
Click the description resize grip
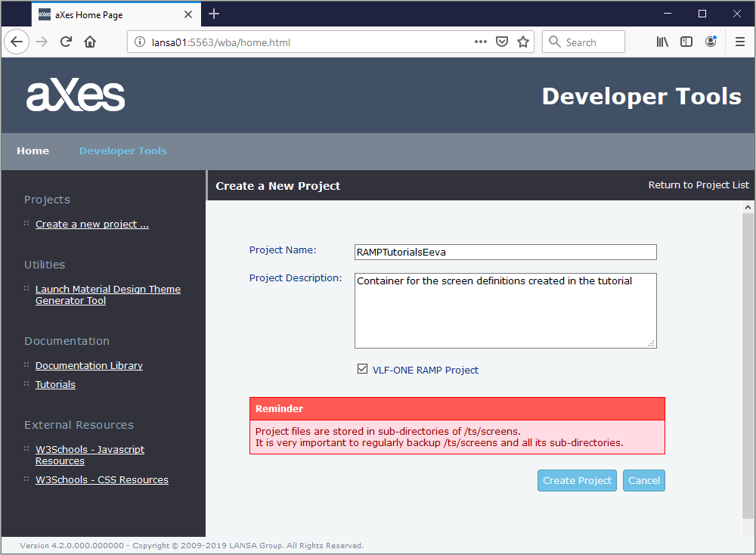651,343
